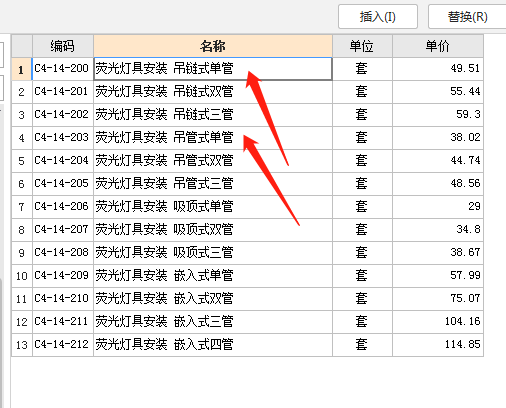Select 荧光灯具安装 吊管式单管 row

213,138
